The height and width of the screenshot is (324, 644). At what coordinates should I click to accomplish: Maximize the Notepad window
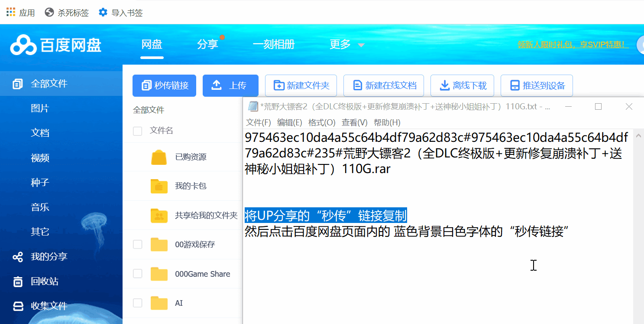pyautogui.click(x=598, y=107)
